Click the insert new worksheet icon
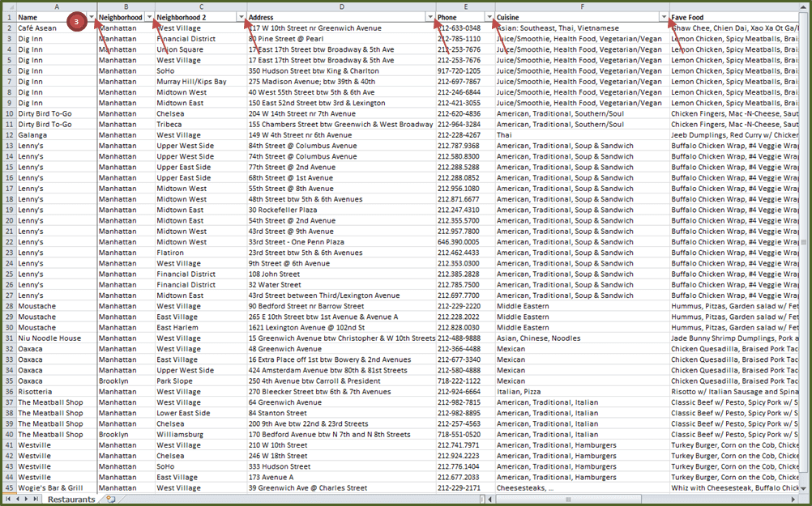812x506 pixels. click(110, 500)
